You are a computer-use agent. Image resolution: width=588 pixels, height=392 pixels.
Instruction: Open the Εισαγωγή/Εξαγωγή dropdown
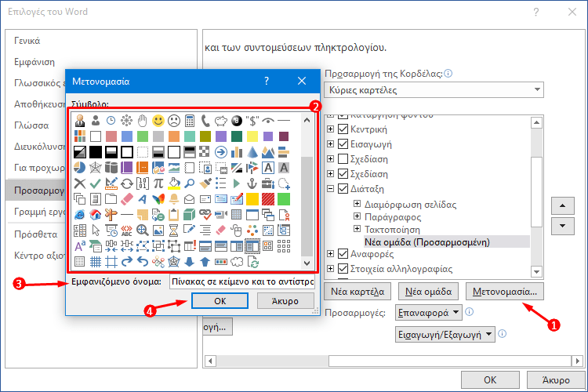tap(445, 334)
